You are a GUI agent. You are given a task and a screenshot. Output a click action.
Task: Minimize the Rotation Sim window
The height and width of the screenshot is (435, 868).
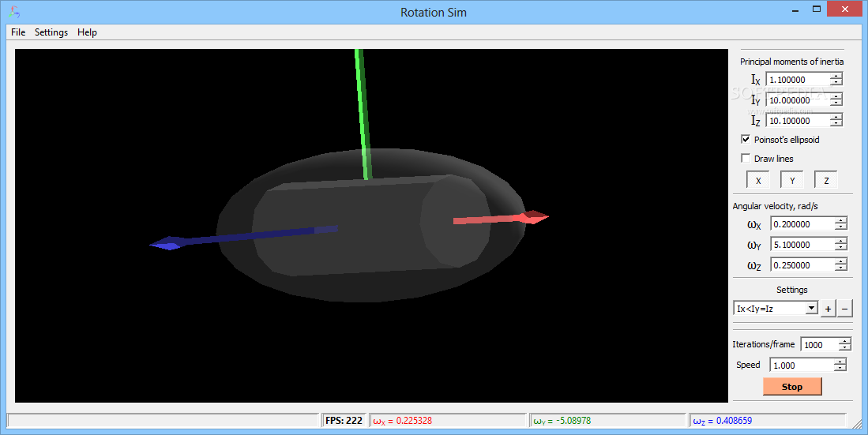click(x=795, y=10)
